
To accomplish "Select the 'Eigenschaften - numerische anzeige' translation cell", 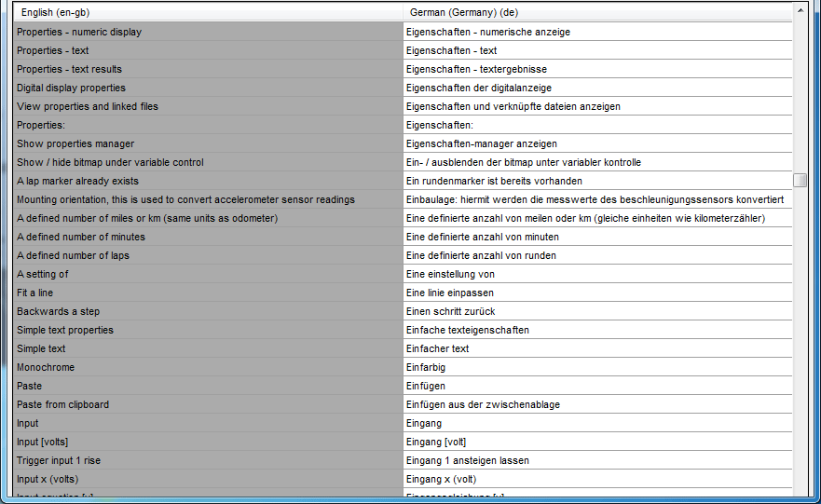I will (597, 32).
